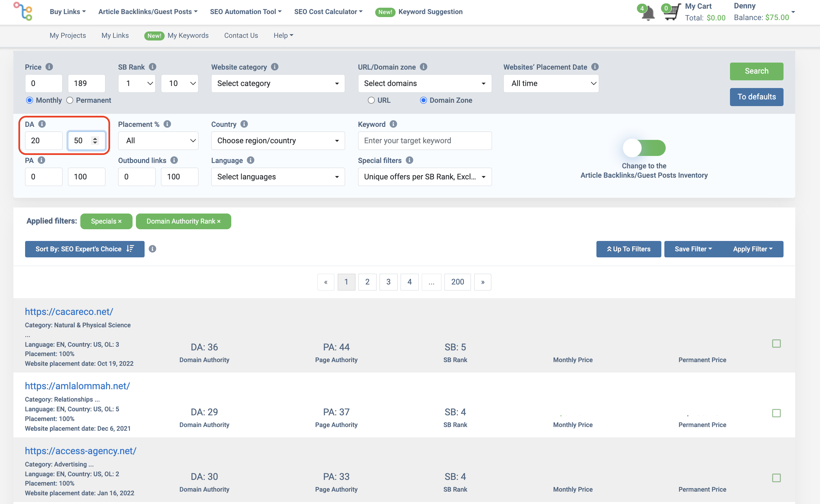Viewport: 820px width, 504px height.
Task: Open the Save Filter dropdown
Action: click(693, 249)
